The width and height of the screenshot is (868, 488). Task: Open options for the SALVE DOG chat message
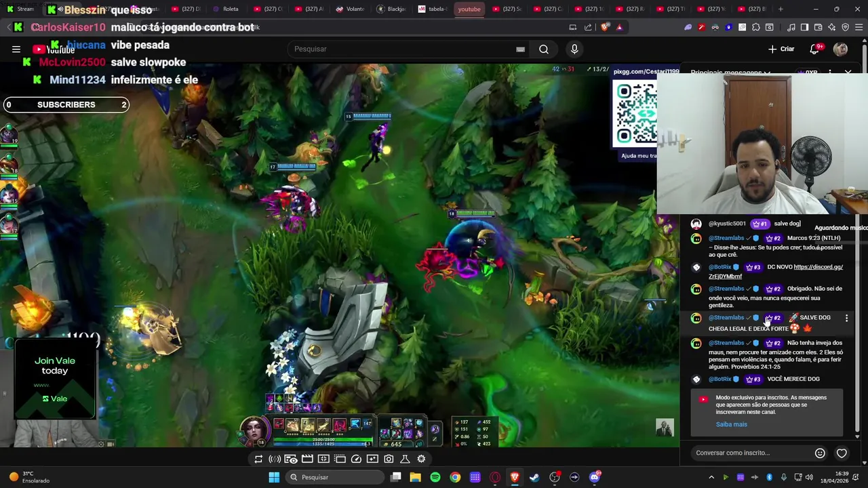[x=846, y=318]
